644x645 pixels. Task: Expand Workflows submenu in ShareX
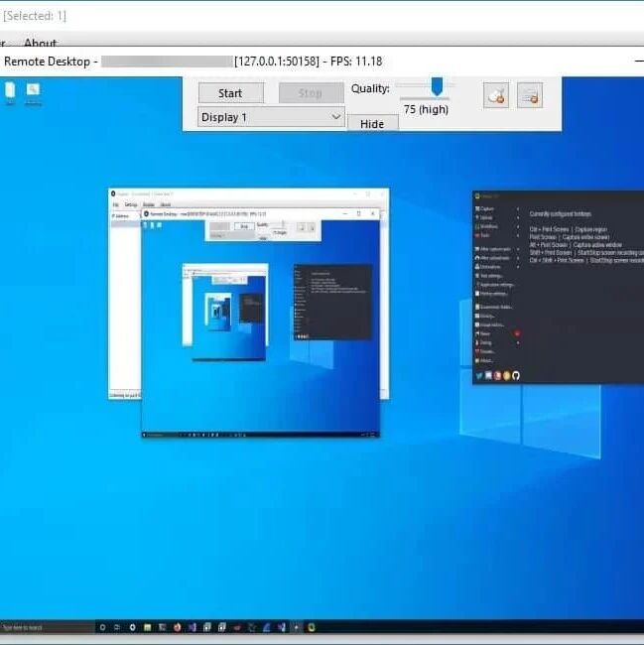tap(497, 226)
